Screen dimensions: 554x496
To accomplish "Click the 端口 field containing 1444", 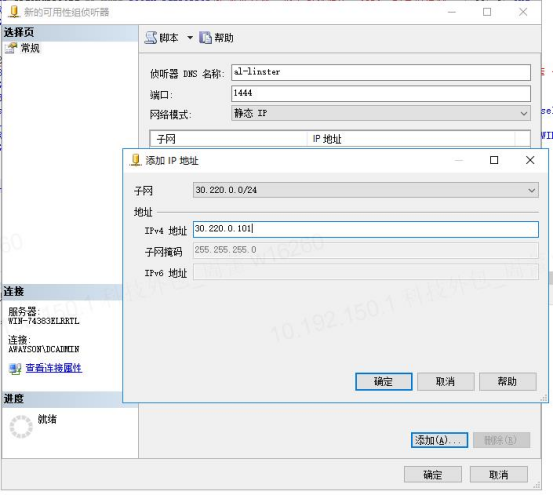I will [x=381, y=93].
